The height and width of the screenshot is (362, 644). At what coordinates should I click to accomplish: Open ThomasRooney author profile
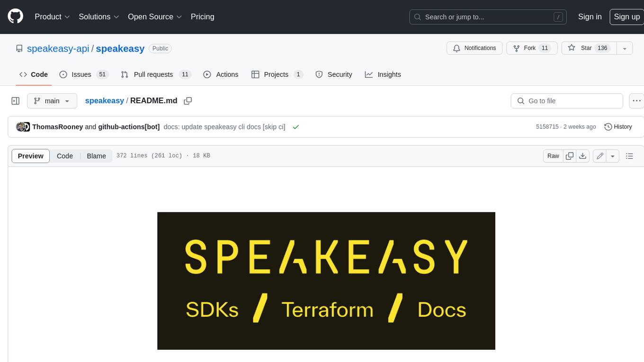[58, 127]
